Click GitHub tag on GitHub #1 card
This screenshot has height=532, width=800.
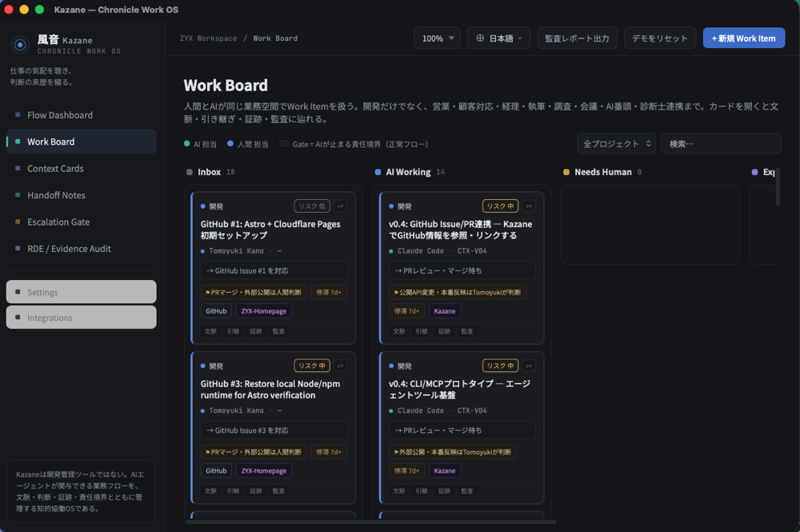[216, 310]
